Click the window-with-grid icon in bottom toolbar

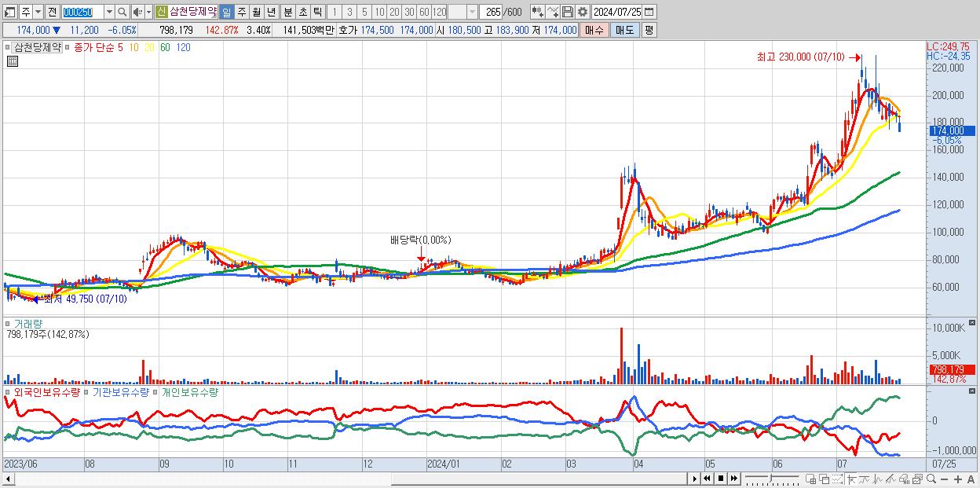click(x=811, y=479)
